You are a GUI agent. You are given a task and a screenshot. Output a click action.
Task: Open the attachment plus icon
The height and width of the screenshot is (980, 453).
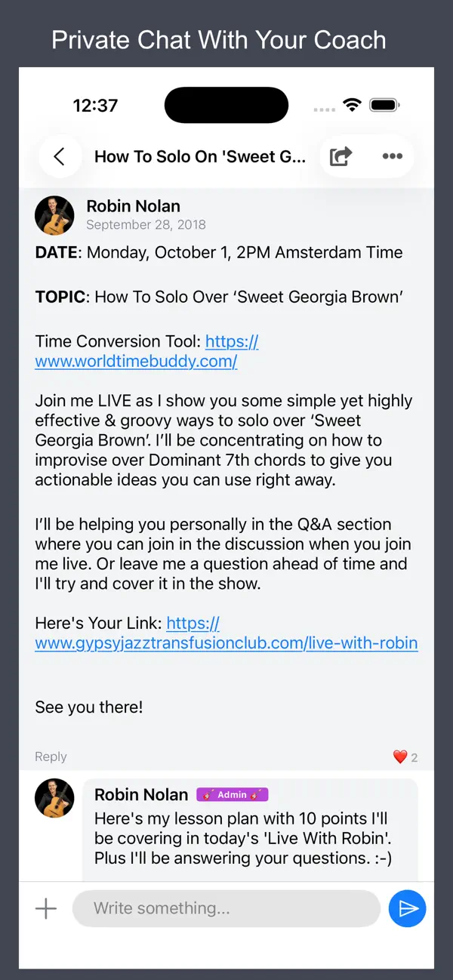click(46, 908)
